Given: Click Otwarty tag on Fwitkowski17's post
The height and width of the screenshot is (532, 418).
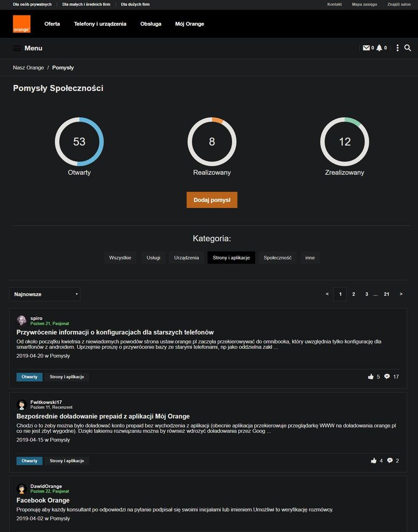Looking at the screenshot, I should tap(29, 461).
